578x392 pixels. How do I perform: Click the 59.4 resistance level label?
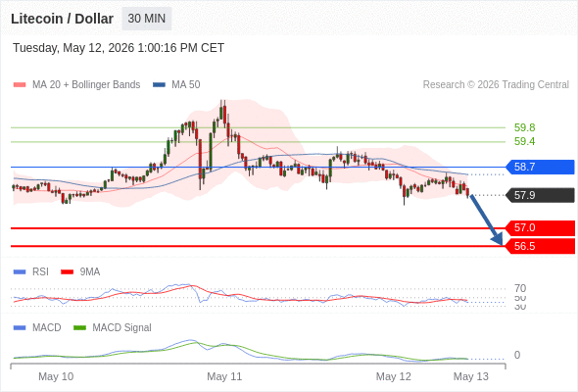(524, 141)
